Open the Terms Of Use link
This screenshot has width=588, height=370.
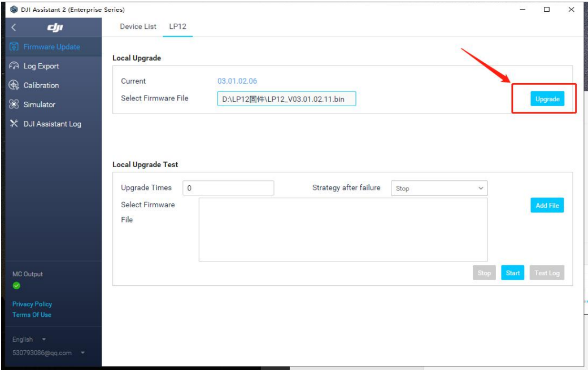point(32,315)
